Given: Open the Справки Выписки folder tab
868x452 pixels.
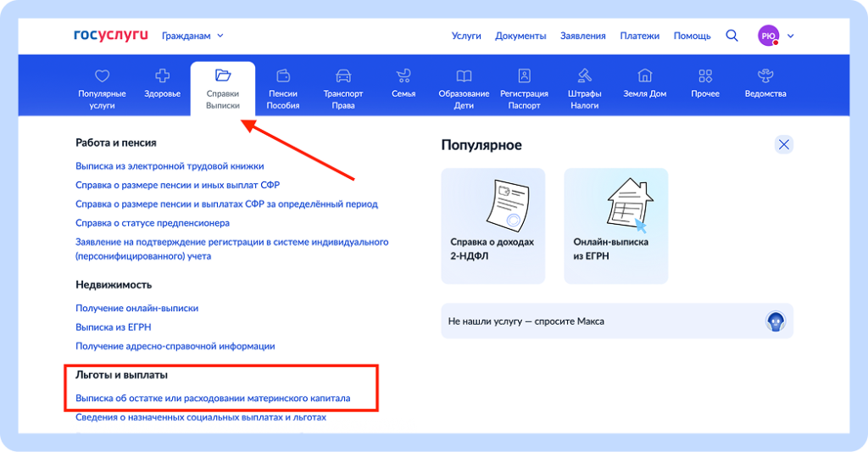Looking at the screenshot, I should pyautogui.click(x=223, y=89).
